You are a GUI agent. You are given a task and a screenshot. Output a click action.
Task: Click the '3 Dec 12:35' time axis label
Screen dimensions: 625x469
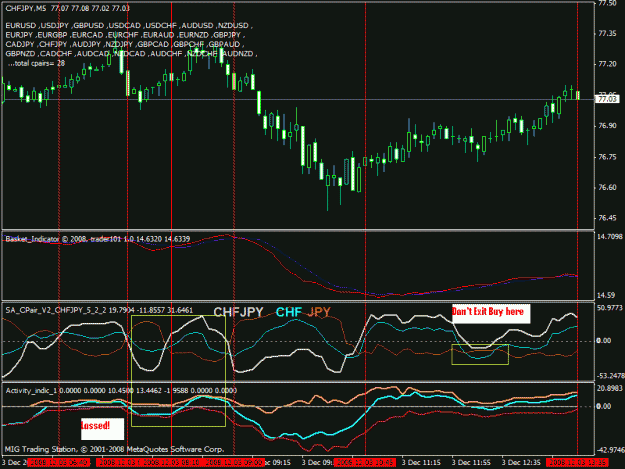[521, 463]
